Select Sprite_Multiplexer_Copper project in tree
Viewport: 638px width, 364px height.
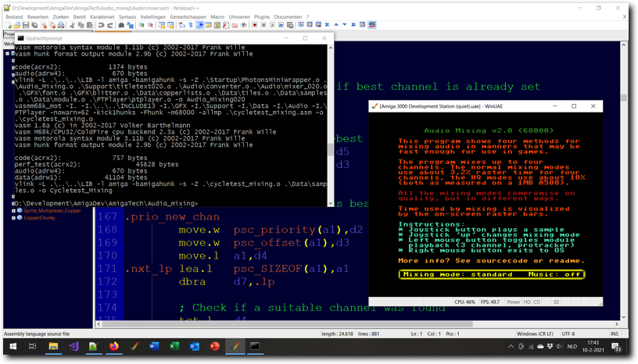click(x=52, y=211)
